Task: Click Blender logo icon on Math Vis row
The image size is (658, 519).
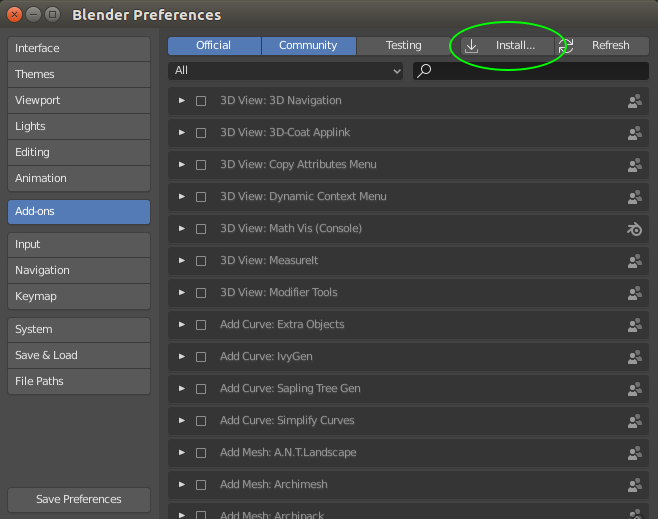Action: [x=634, y=229]
